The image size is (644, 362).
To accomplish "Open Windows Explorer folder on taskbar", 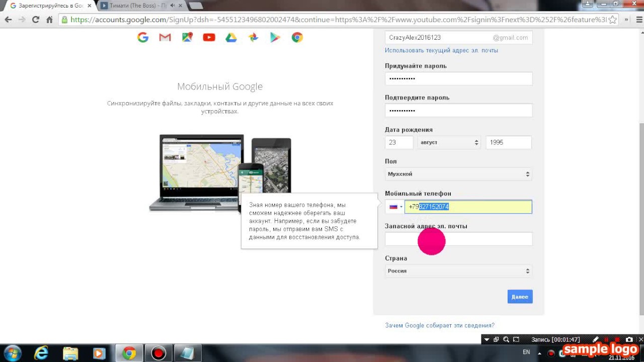I will [x=71, y=353].
